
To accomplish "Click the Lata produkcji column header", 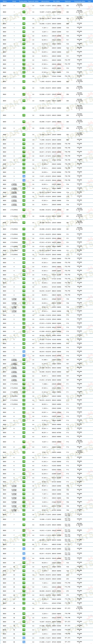I will click(x=45, y=1).
